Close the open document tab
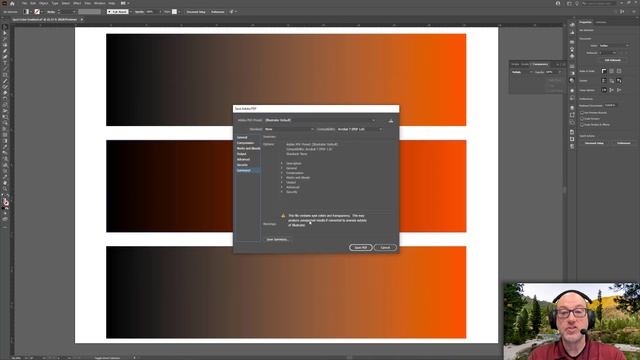The width and height of the screenshot is (640, 360). (x=81, y=19)
